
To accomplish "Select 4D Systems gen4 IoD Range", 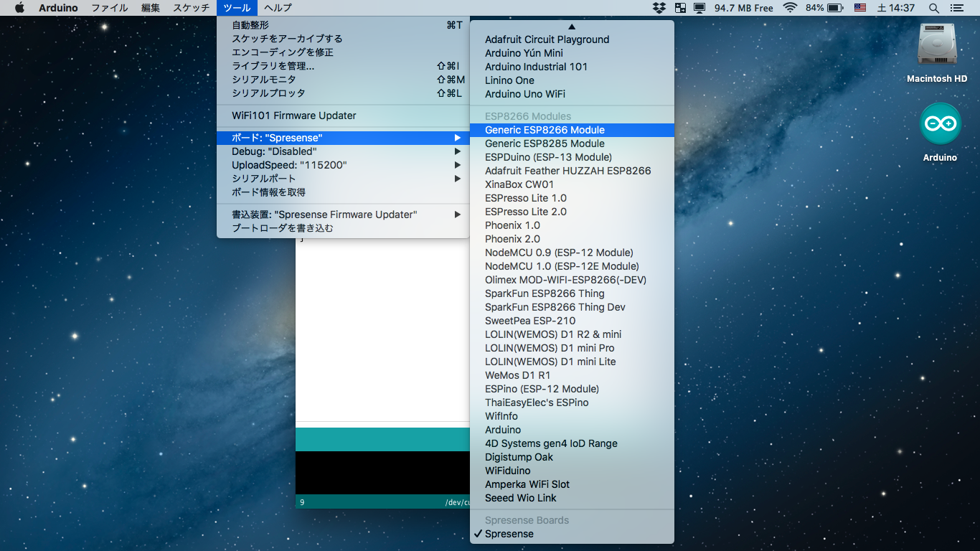I will coord(572,443).
